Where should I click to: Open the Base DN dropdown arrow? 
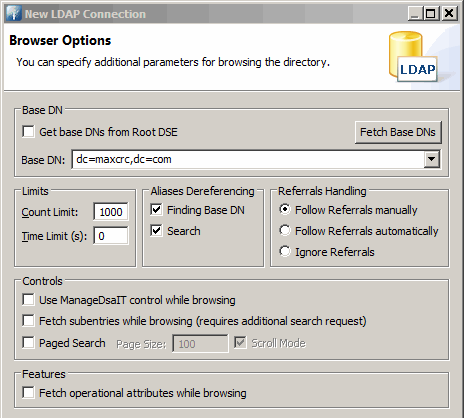[432, 159]
